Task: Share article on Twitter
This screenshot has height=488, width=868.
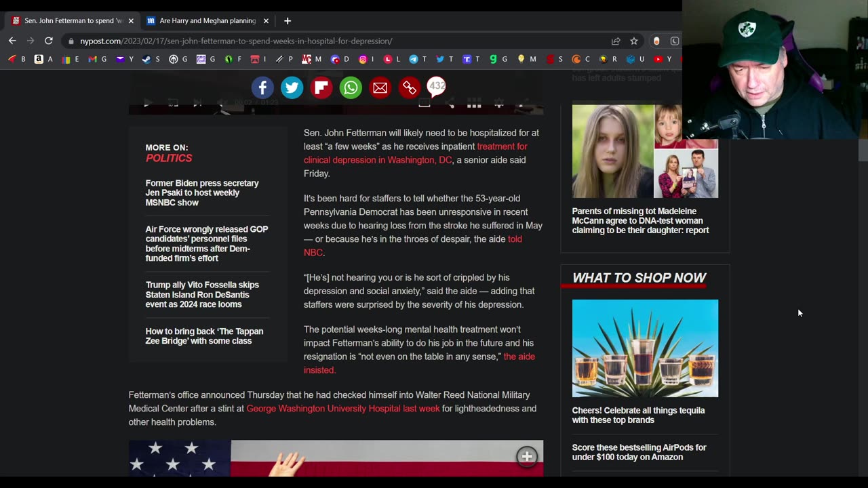Action: point(292,87)
